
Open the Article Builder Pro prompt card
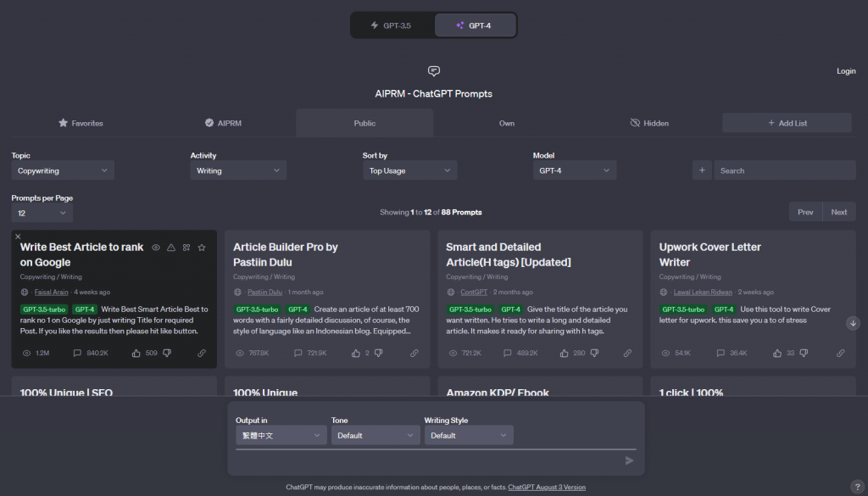tap(327, 299)
